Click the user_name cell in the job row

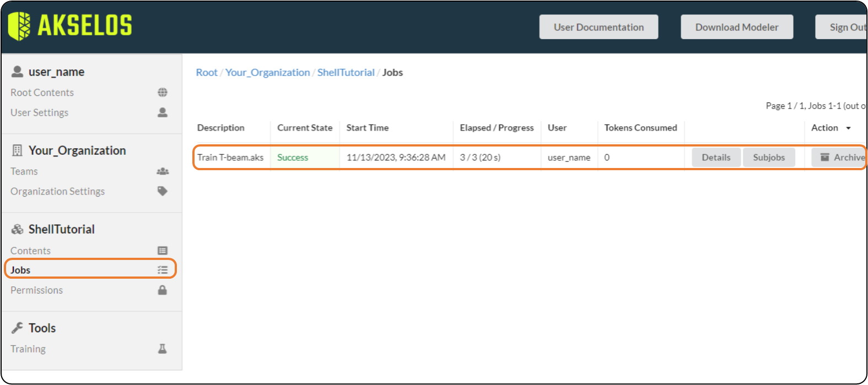569,158
